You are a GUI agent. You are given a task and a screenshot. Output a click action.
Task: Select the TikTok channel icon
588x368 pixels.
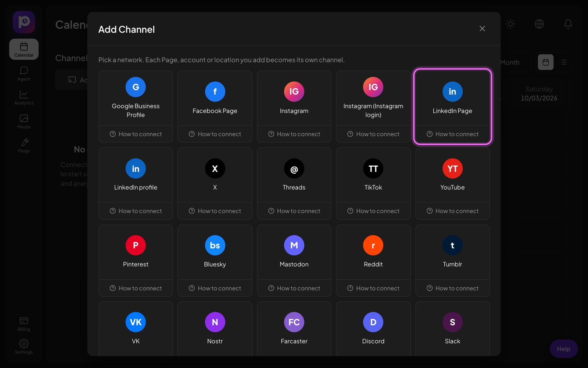[x=373, y=169]
